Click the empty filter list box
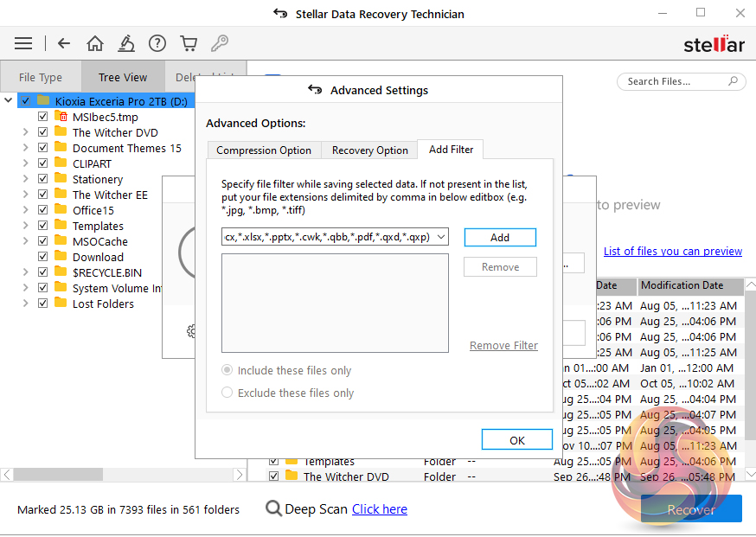This screenshot has height=537, width=756. (x=335, y=304)
